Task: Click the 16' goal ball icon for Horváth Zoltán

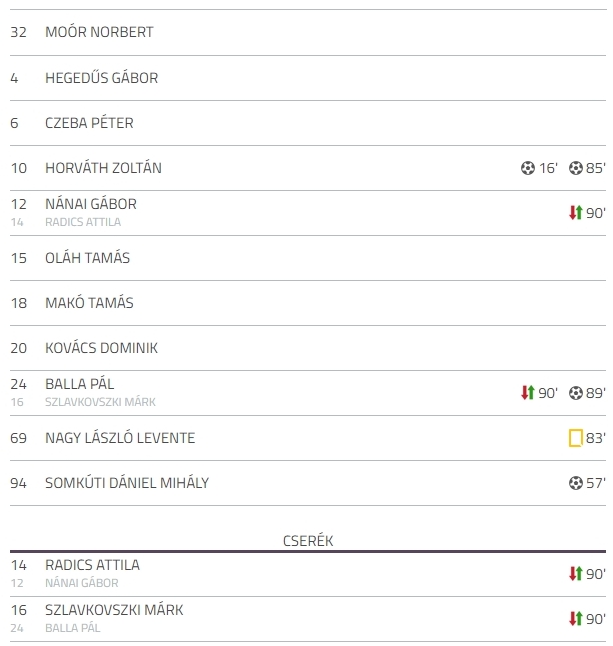Action: coord(527,168)
